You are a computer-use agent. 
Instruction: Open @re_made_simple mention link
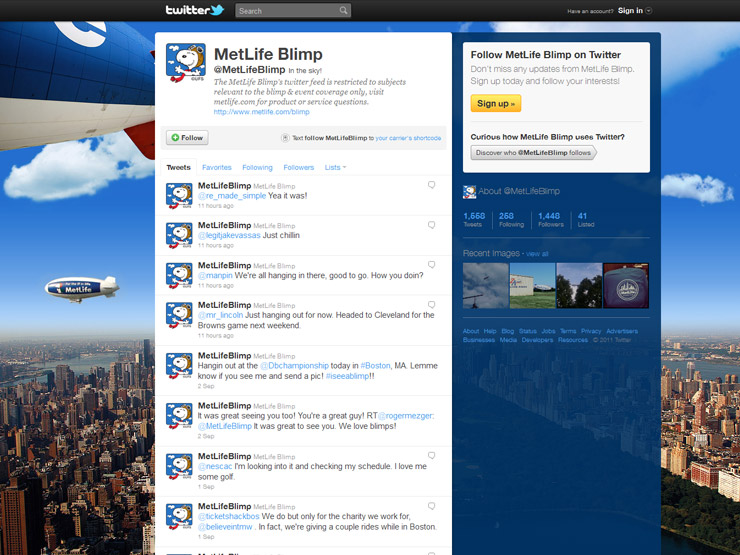click(x=232, y=196)
